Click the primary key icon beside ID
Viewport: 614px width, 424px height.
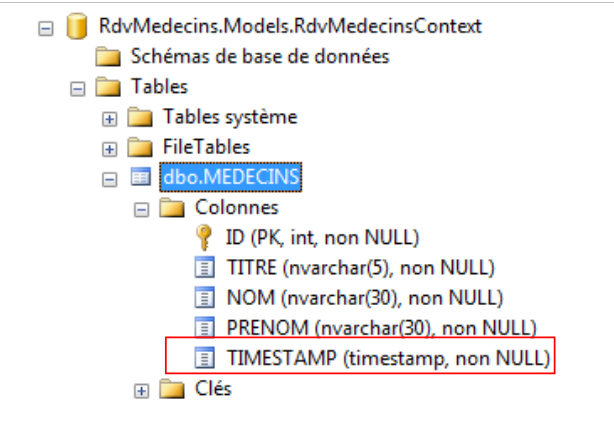click(202, 237)
